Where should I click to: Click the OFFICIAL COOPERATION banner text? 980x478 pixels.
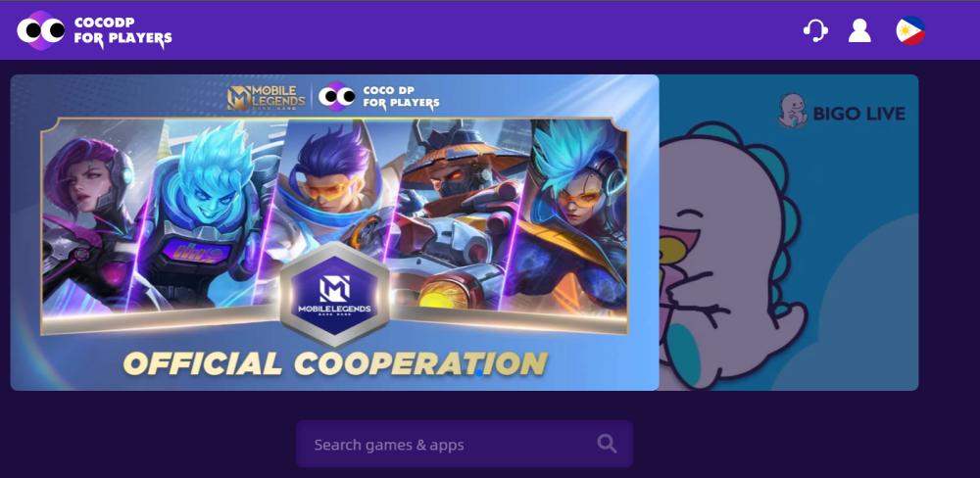pos(335,363)
